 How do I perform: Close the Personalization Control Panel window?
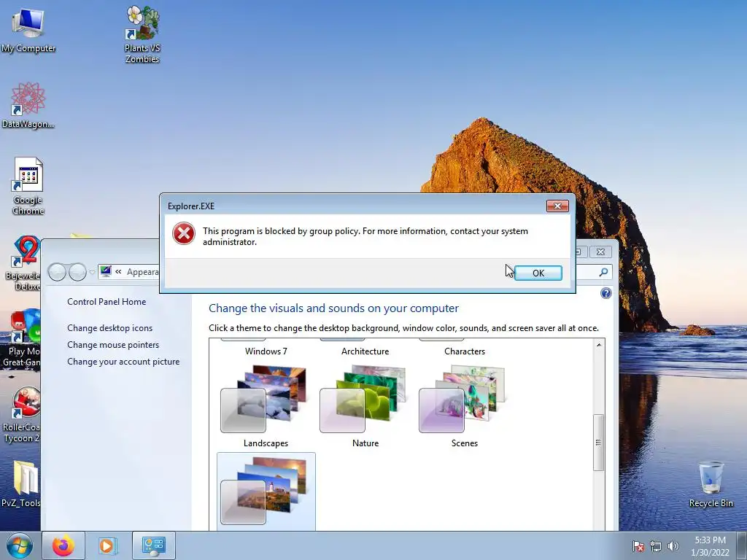coord(601,252)
